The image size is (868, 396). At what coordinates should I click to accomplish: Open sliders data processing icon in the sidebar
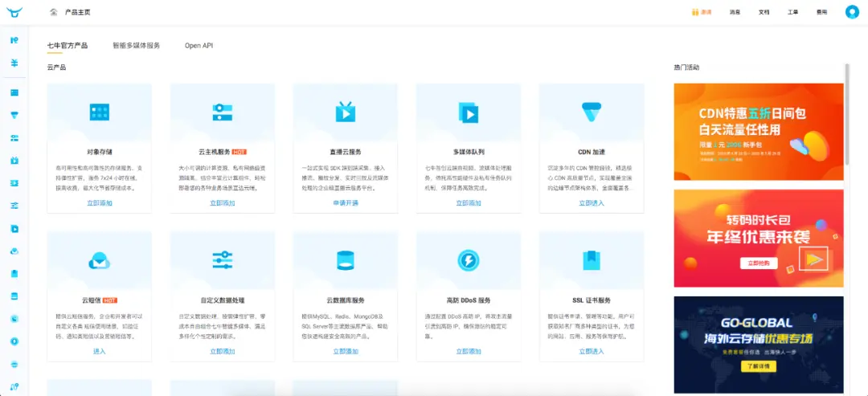[x=14, y=206]
